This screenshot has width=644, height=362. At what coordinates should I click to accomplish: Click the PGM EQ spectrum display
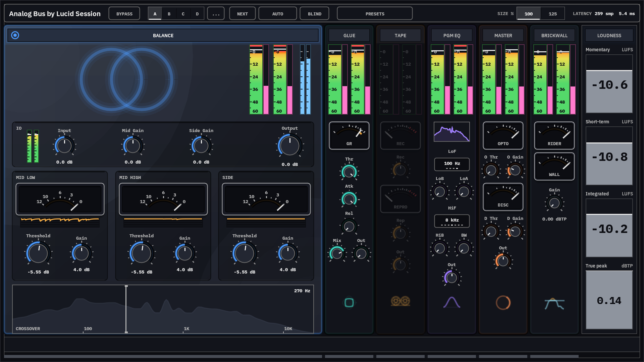pos(452,132)
